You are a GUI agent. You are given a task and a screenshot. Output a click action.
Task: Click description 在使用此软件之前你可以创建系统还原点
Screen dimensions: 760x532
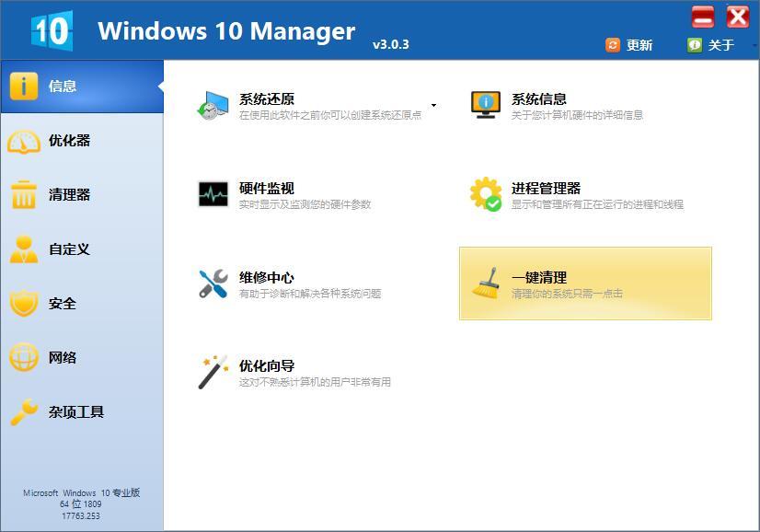(330, 115)
